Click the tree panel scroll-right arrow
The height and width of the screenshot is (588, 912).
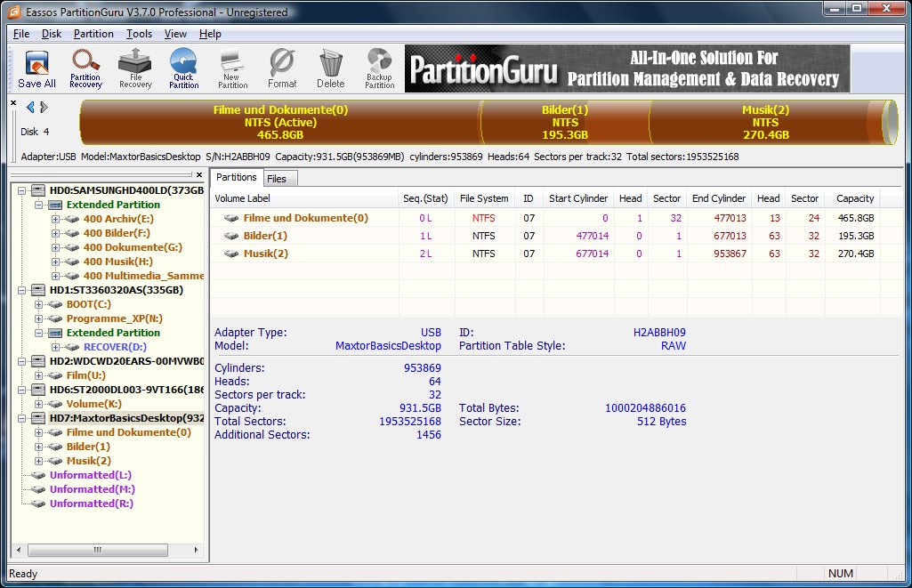(x=196, y=550)
